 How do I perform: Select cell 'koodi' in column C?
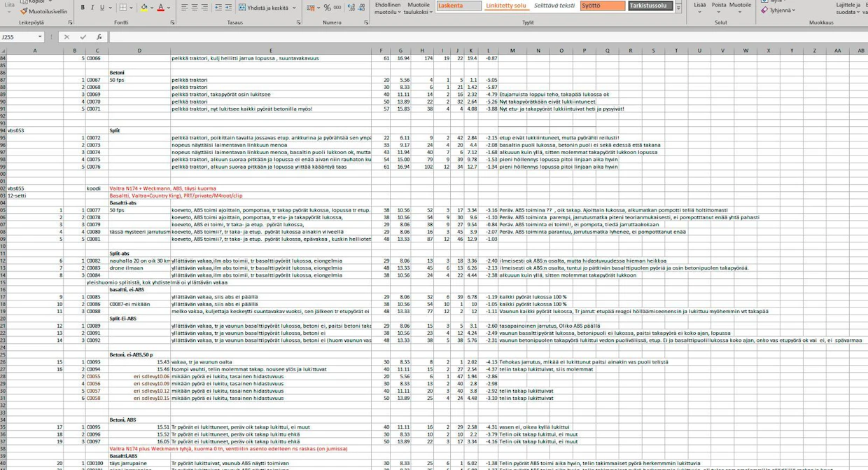coord(97,188)
